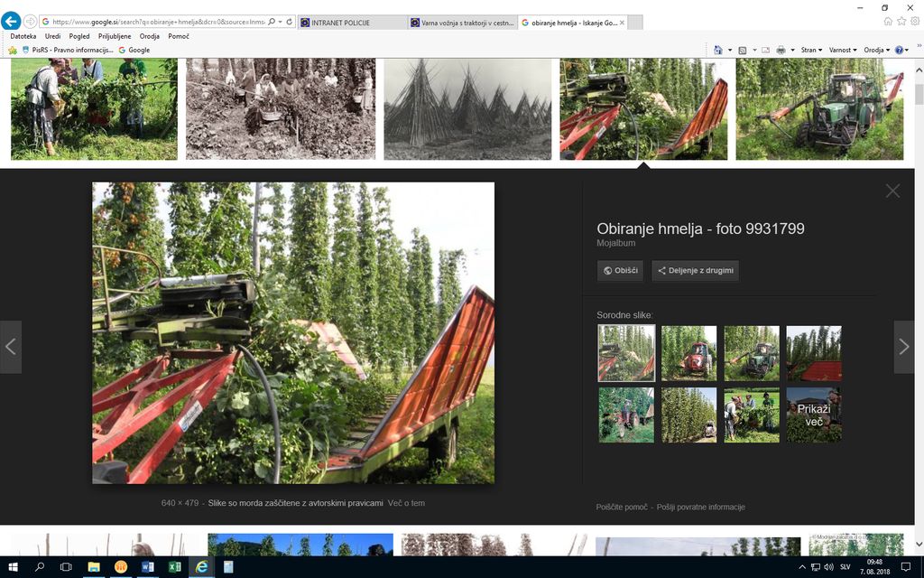Close the expanded image preview panel

892,191
